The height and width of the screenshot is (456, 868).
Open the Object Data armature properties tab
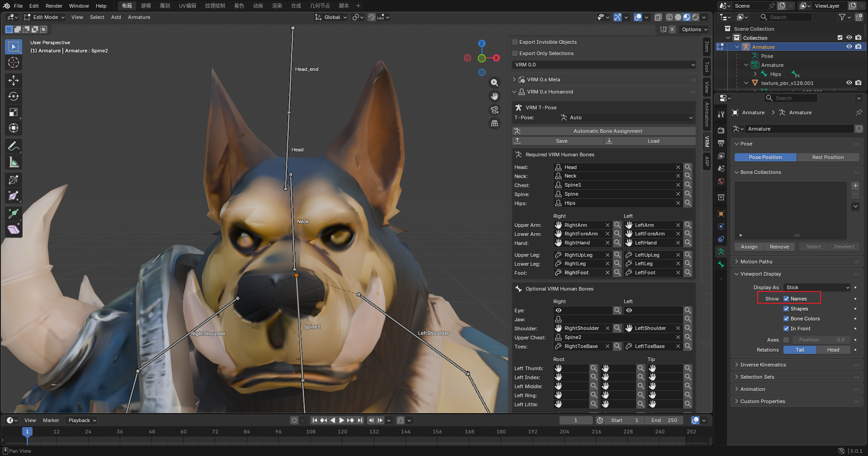tap(721, 252)
